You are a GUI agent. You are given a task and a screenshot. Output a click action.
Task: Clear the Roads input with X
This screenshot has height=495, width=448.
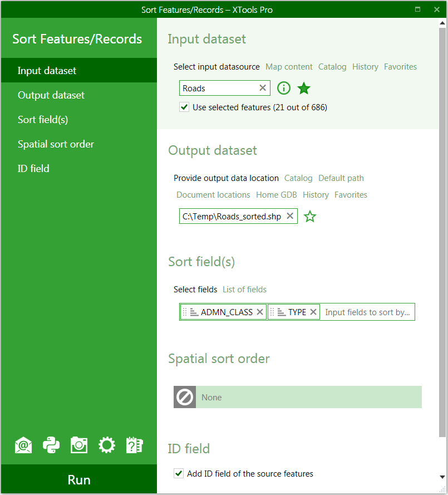(x=263, y=88)
